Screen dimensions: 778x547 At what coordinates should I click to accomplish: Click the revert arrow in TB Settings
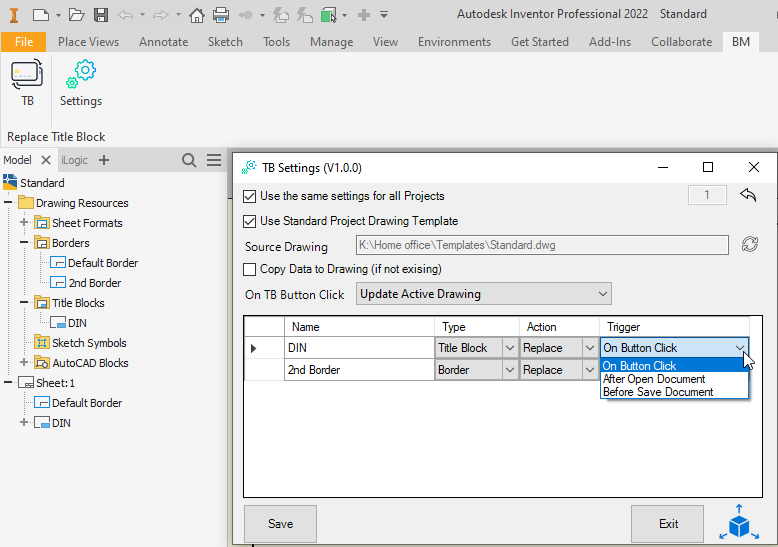click(x=748, y=195)
